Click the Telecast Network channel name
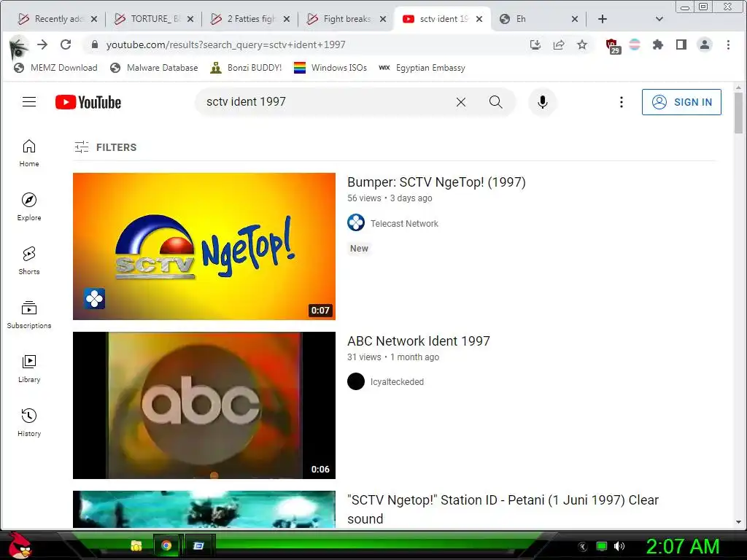This screenshot has height=560, width=747. coord(404,223)
